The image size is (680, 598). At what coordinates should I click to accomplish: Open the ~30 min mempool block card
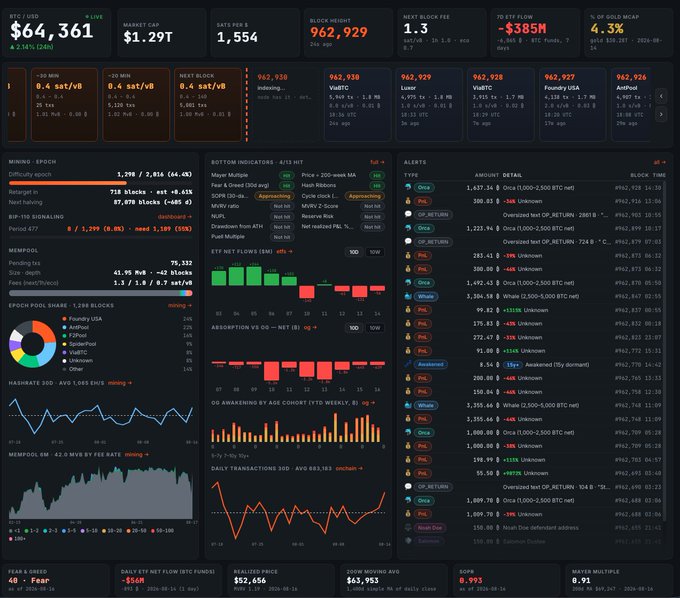click(64, 105)
